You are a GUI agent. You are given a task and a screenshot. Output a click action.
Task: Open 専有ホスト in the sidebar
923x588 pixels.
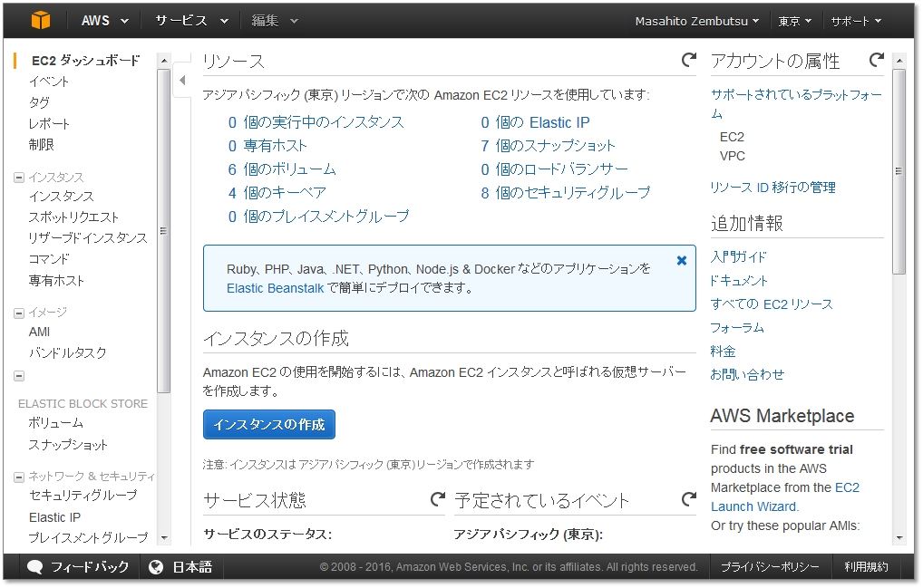coord(56,281)
